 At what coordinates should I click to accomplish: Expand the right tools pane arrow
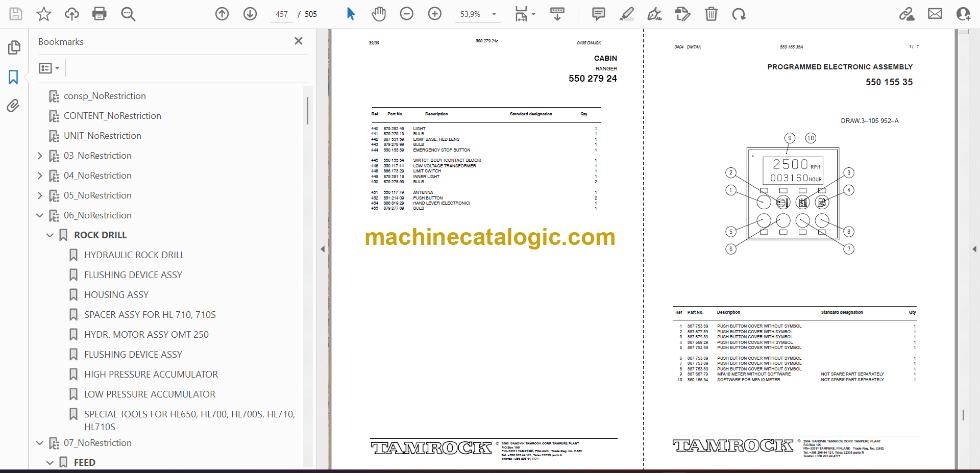(x=974, y=249)
